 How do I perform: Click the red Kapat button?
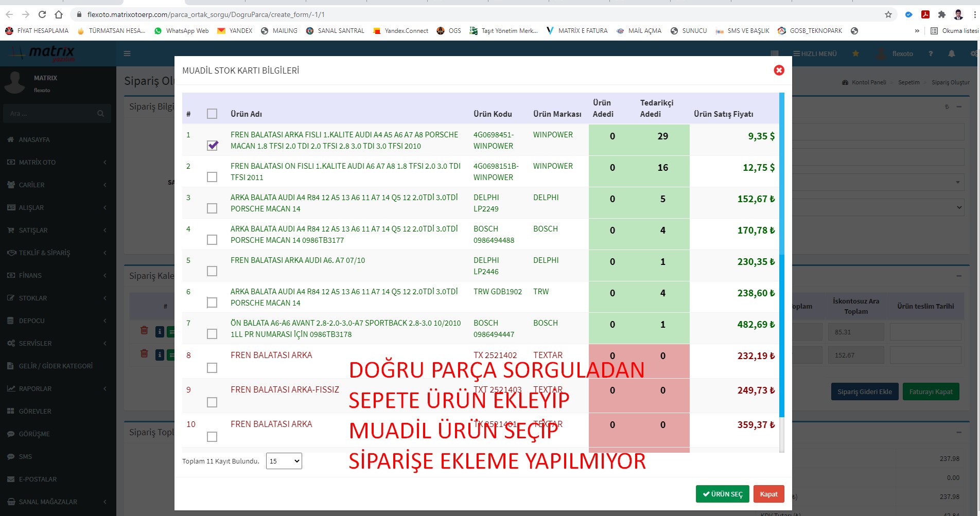tap(768, 494)
